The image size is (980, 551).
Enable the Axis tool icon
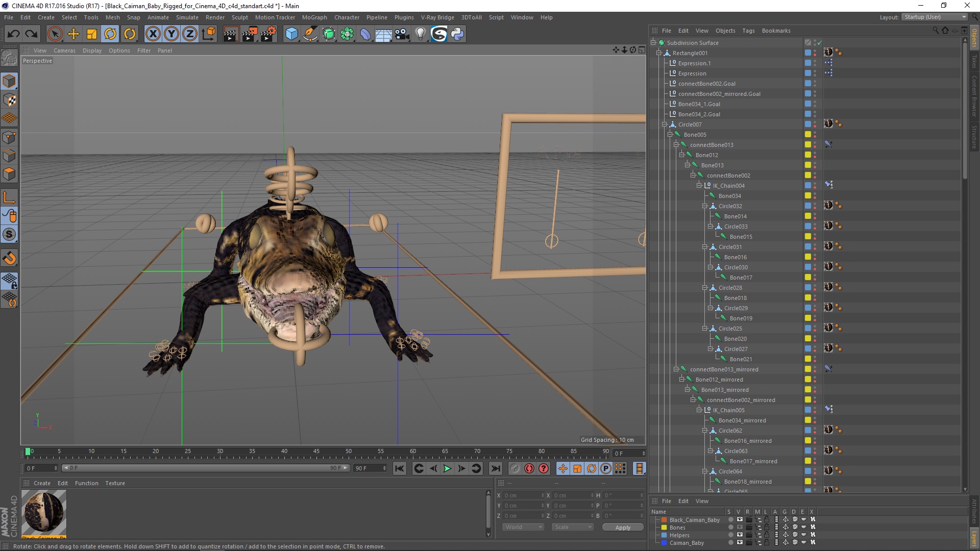click(9, 197)
